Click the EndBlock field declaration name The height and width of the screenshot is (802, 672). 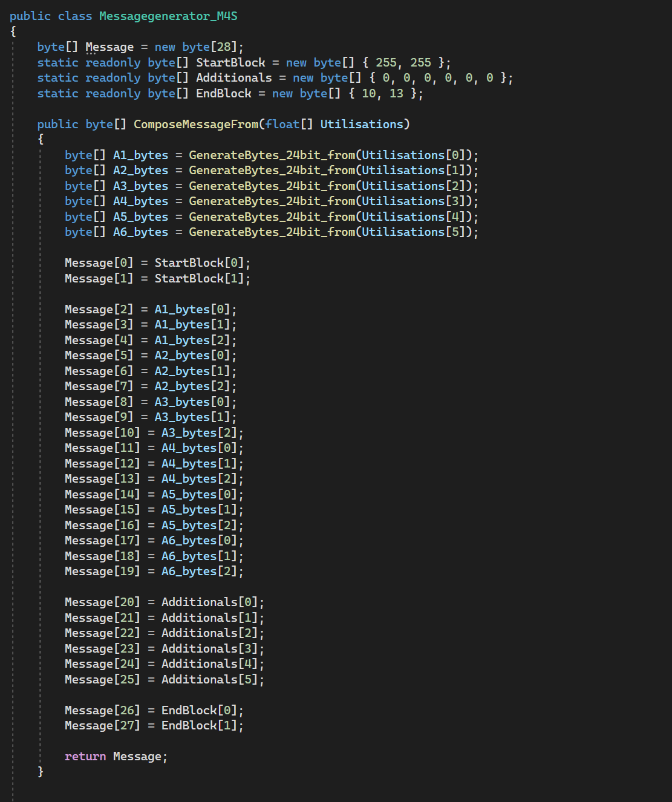click(224, 93)
